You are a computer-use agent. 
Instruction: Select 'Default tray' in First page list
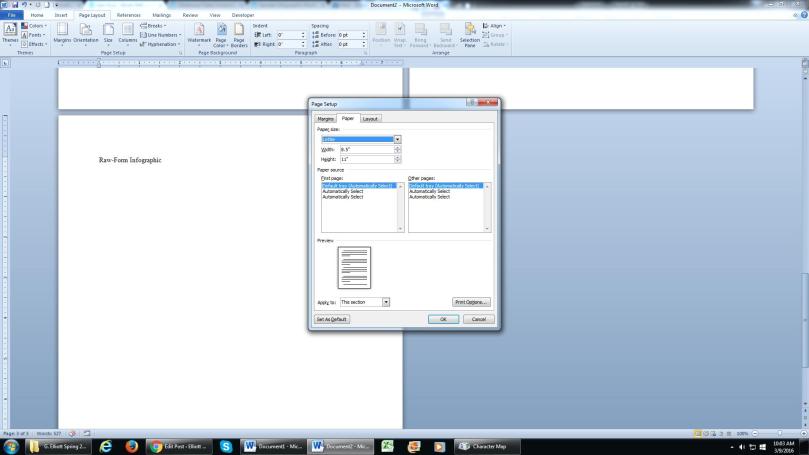[358, 186]
